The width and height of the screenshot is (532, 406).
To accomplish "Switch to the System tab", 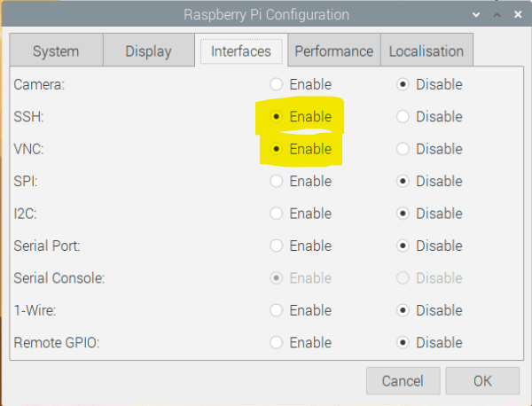I will click(57, 51).
